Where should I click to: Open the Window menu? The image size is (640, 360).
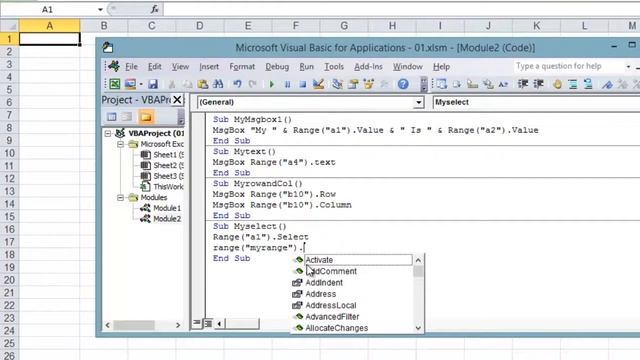coord(408,67)
